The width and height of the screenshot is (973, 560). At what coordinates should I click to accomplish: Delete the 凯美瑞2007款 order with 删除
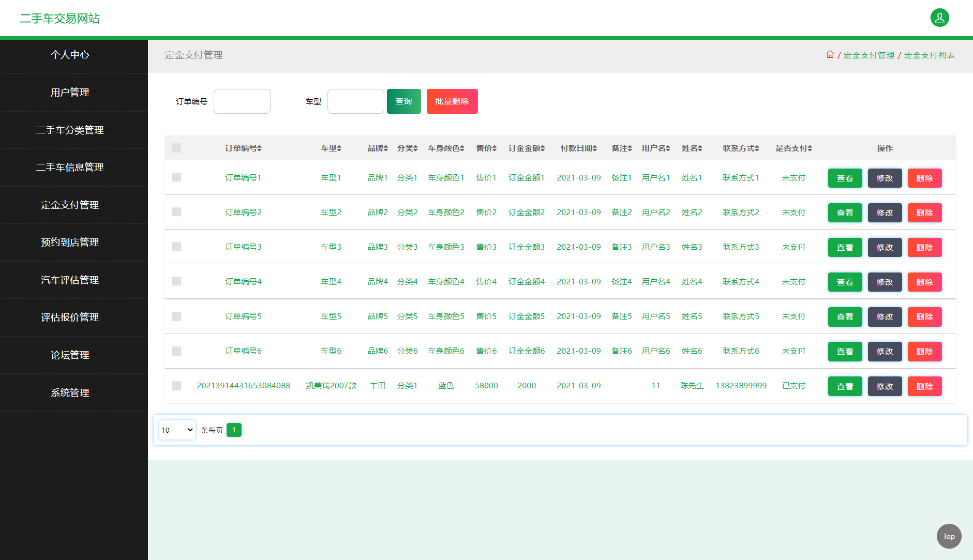click(x=924, y=386)
